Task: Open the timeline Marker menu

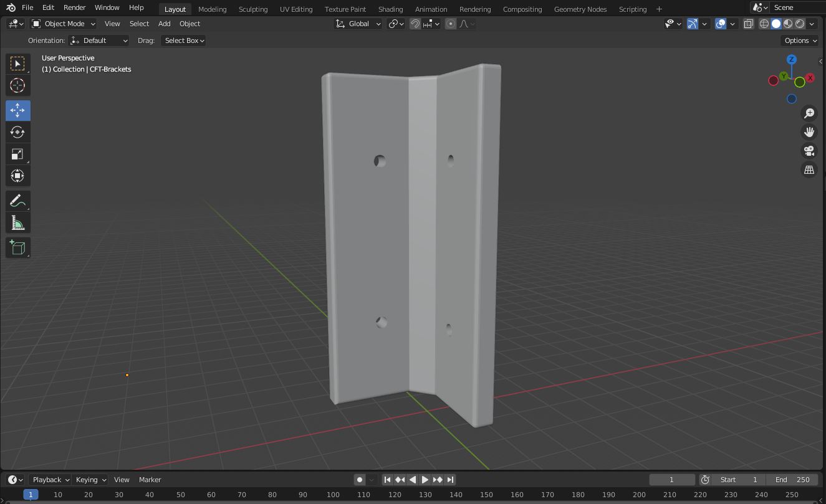Action: click(x=150, y=480)
